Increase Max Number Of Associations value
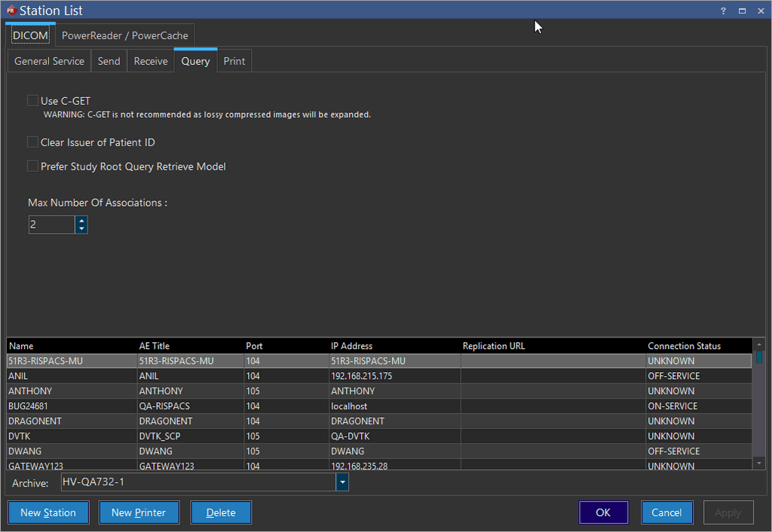772x532 pixels. [81, 221]
